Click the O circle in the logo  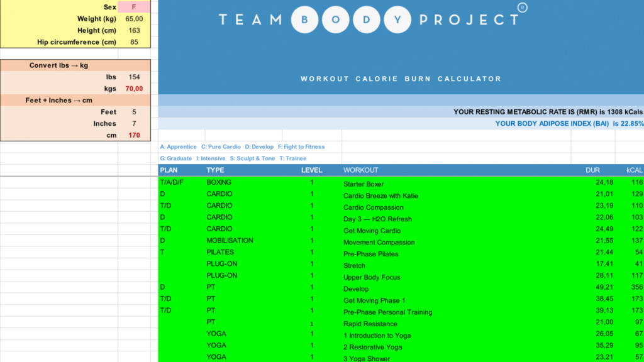click(337, 19)
